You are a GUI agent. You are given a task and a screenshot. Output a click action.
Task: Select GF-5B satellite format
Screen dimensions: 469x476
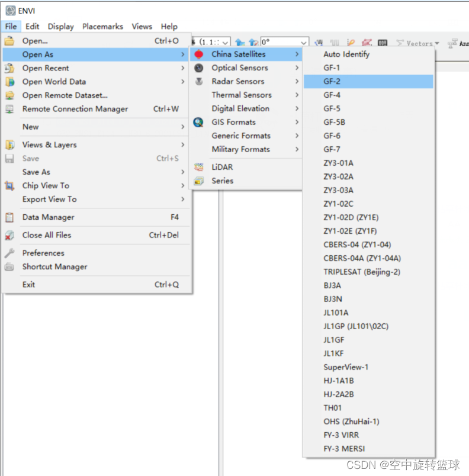click(368, 122)
